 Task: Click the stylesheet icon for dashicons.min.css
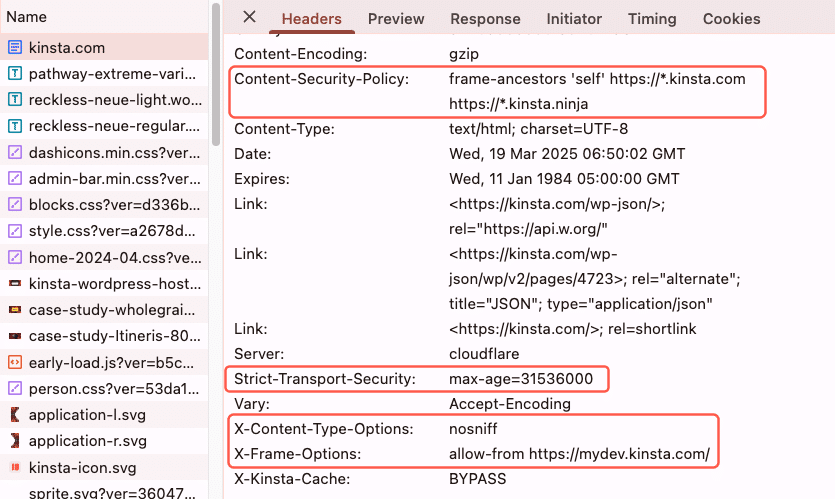(15, 152)
